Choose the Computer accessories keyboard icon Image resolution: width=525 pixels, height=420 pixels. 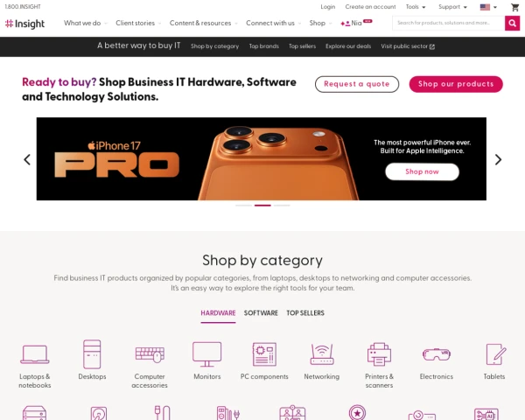(150, 354)
